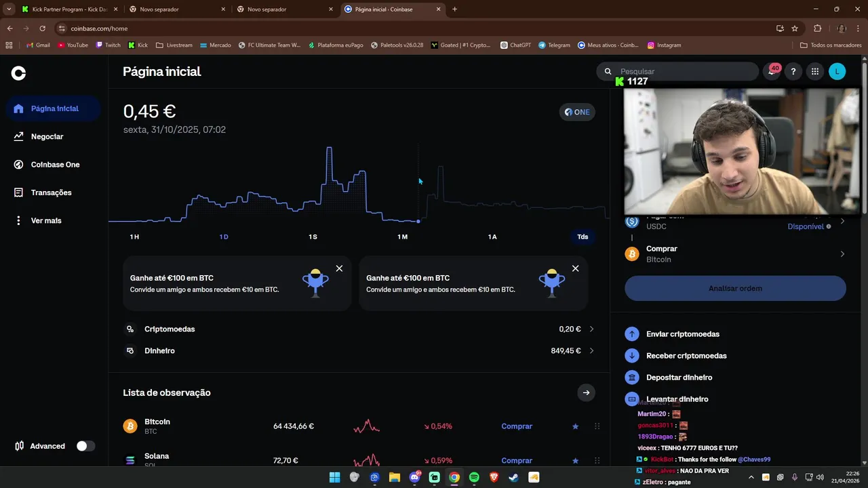The width and height of the screenshot is (868, 488).
Task: Click the Solana coin icon in watchlist
Action: 130,460
